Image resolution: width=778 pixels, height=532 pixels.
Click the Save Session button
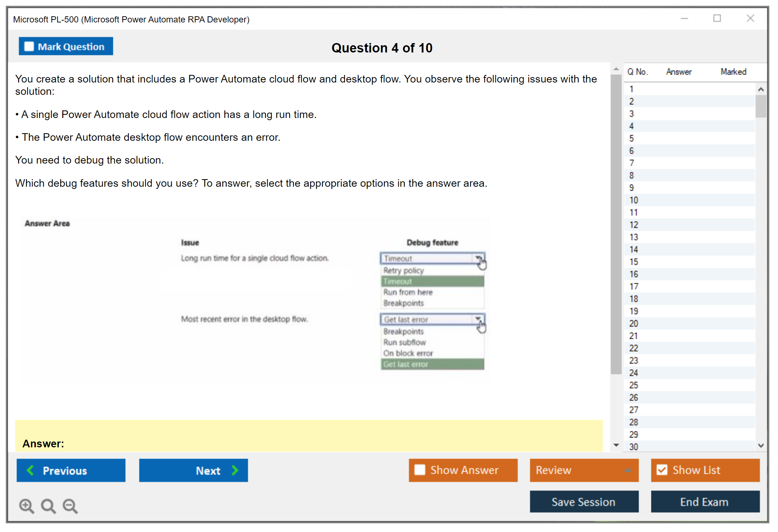[x=584, y=502]
